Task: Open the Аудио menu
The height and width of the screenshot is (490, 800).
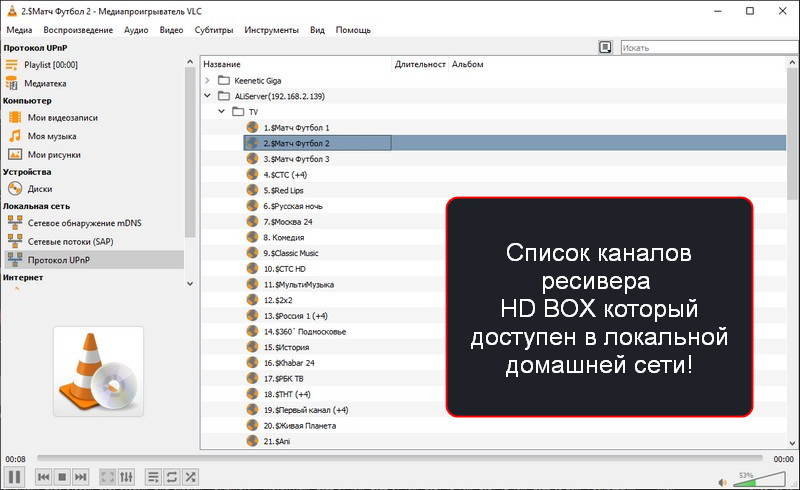Action: tap(136, 30)
